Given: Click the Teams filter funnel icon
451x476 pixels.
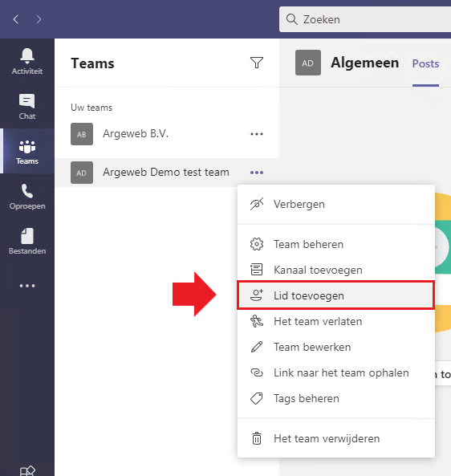Looking at the screenshot, I should click(x=257, y=63).
